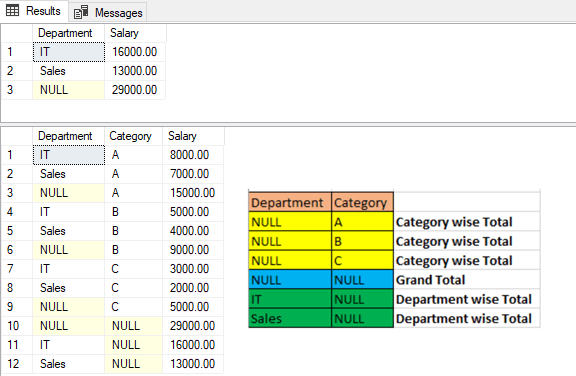The width and height of the screenshot is (576, 376).
Task: Click the blue NULL cell in the Department column
Action: pyautogui.click(x=290, y=280)
